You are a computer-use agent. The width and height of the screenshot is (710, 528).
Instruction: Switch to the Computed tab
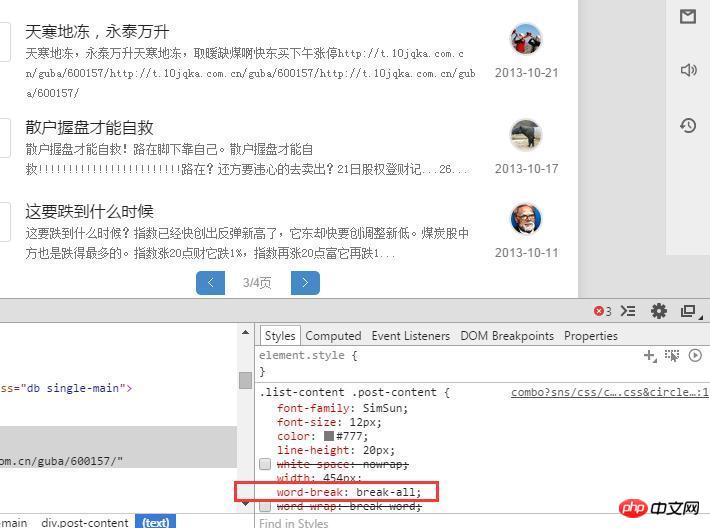coord(333,336)
